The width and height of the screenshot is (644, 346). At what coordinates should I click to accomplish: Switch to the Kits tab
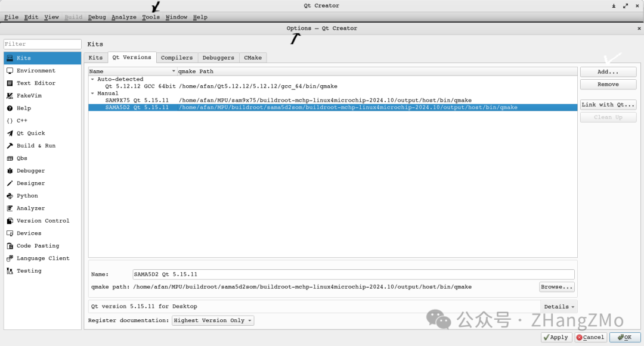point(95,58)
